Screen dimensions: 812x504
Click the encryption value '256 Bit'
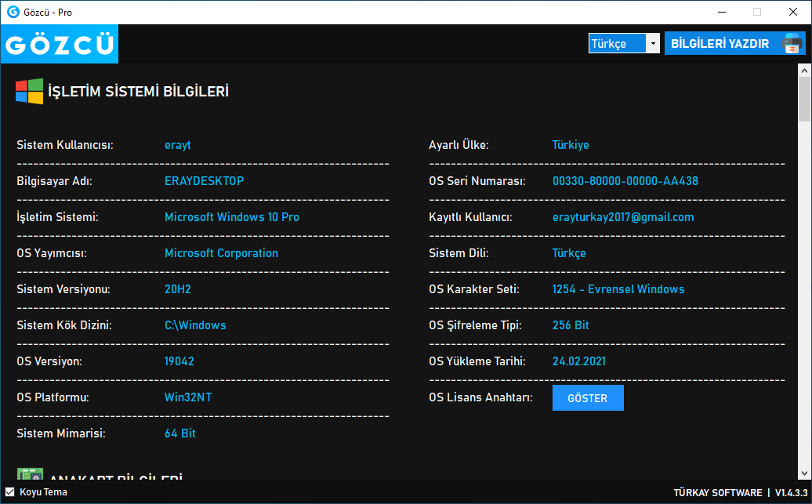tap(571, 325)
